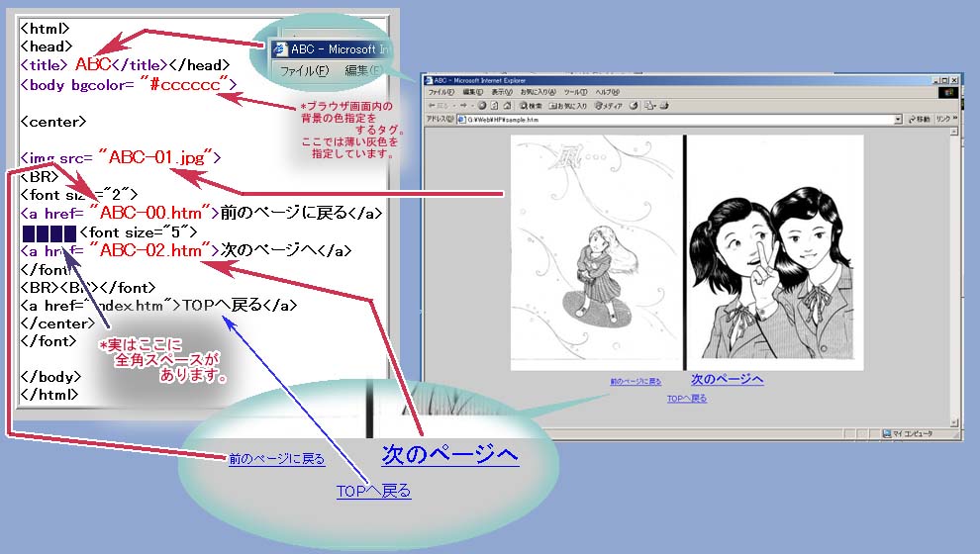Stop page loading with the Stop icon

[x=482, y=106]
